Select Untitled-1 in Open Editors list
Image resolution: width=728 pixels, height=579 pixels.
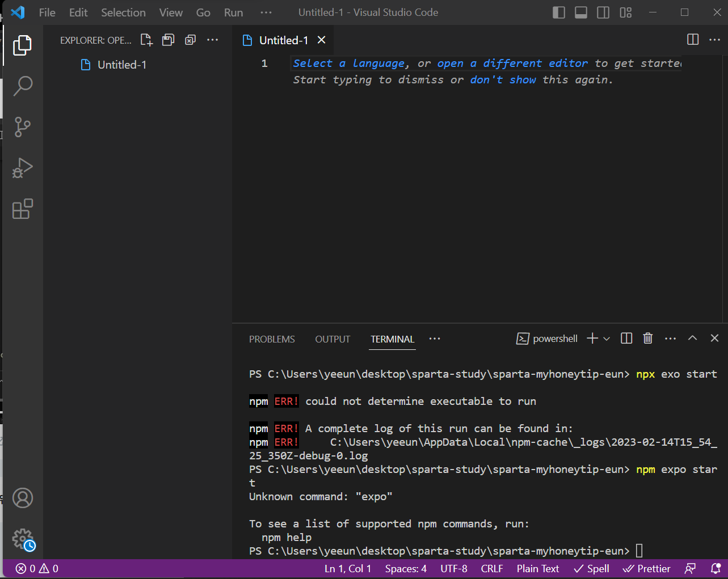click(x=137, y=65)
